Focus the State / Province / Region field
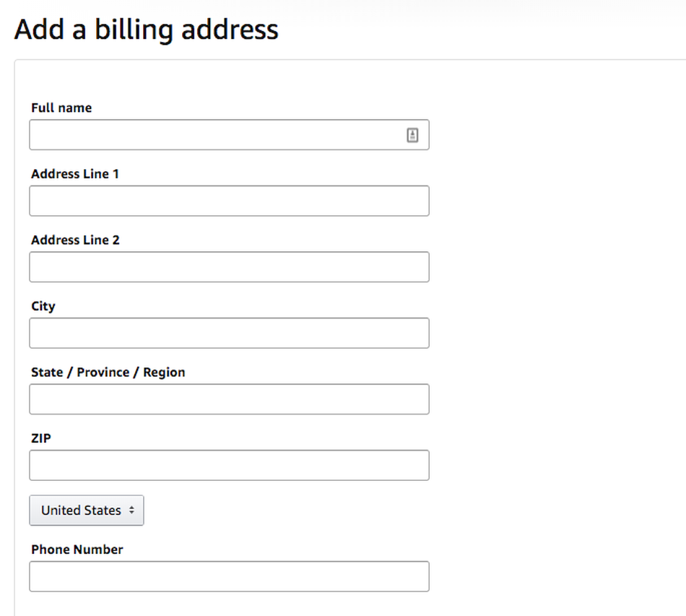This screenshot has height=616, width=686. pyautogui.click(x=229, y=399)
